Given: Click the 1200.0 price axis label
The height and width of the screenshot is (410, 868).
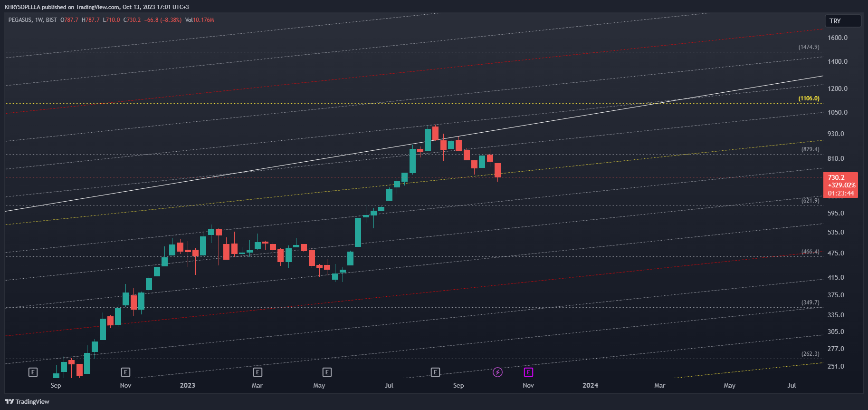Looking at the screenshot, I should click(838, 88).
